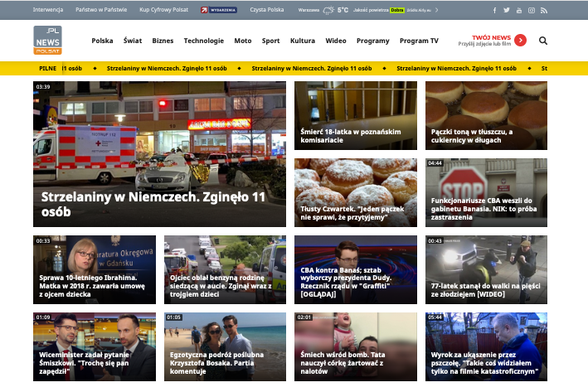The height and width of the screenshot is (392, 588).
Task: Open the Instagram icon in the top bar
Action: click(532, 10)
